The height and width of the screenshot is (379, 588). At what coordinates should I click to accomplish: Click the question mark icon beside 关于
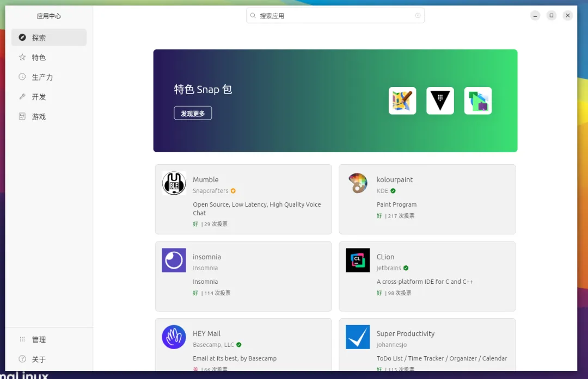point(22,359)
